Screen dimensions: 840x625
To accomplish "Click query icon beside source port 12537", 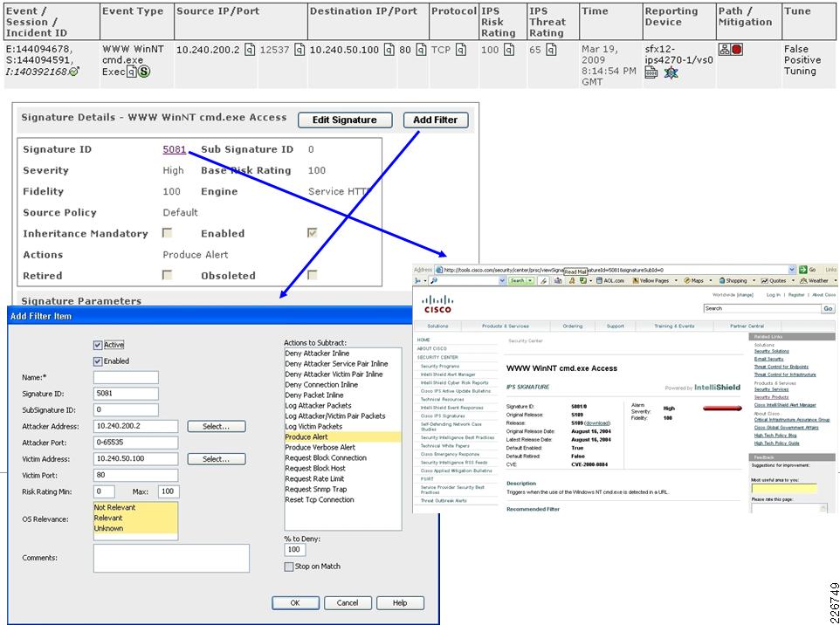I will (x=300, y=50).
